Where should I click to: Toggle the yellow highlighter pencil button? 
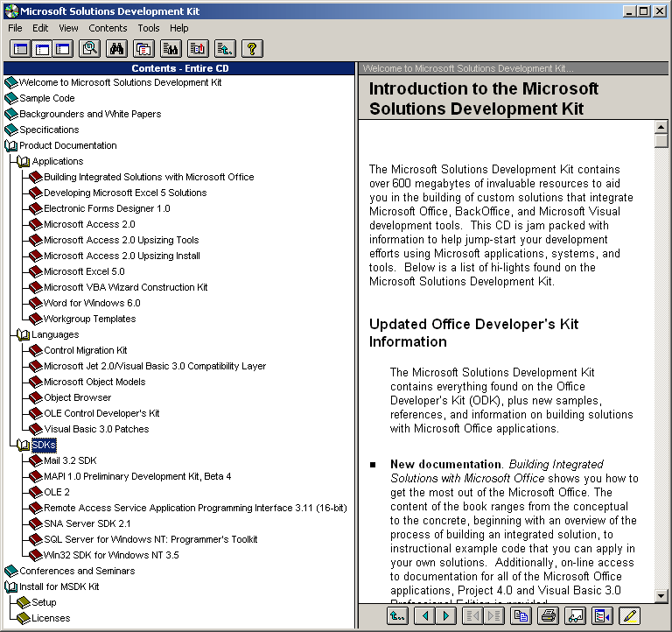click(630, 616)
